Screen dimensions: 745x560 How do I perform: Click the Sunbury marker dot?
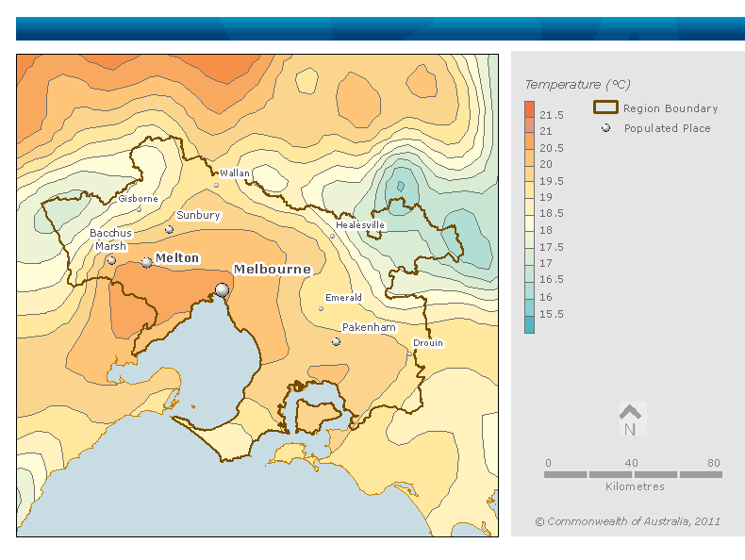(169, 230)
